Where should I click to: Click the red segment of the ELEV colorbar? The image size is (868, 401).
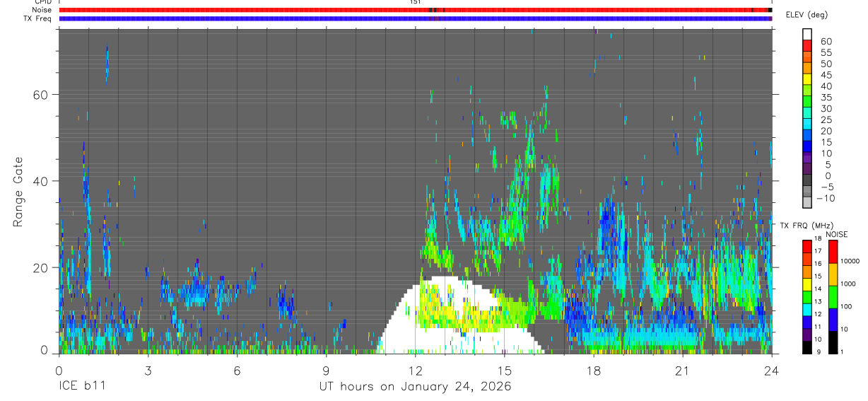807,46
